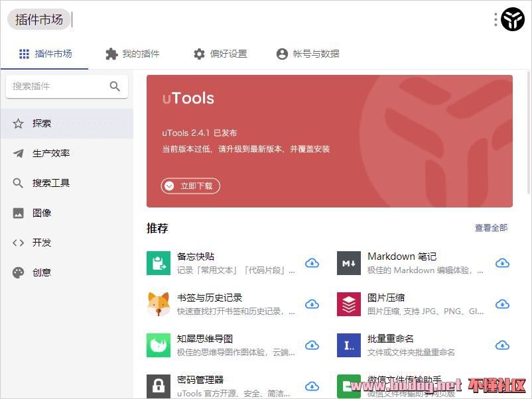Select the 搜索工具 category in the sidebar
Image resolution: width=532 pixels, height=399 pixels.
[x=67, y=183]
